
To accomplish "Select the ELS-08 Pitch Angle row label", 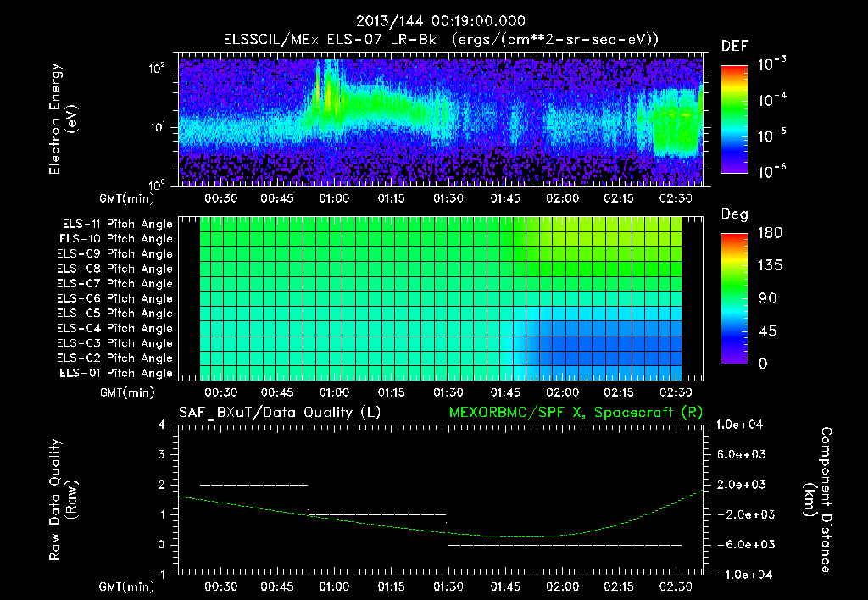I will coord(115,269).
